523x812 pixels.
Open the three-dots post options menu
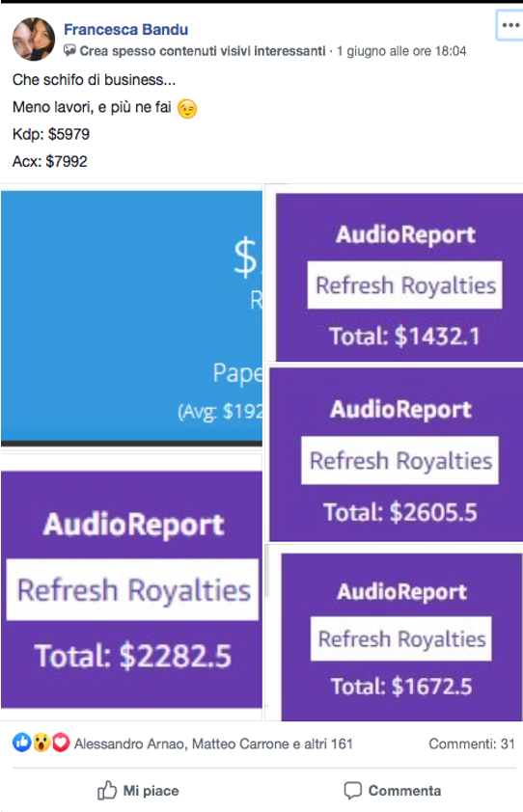(510, 25)
